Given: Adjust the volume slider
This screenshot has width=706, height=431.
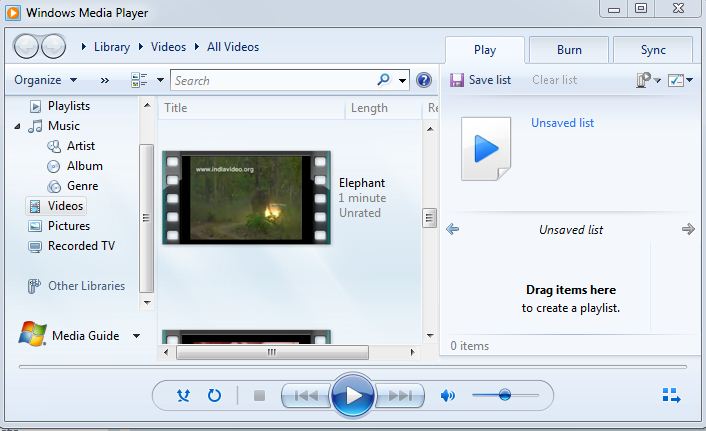Looking at the screenshot, I should (x=505, y=395).
